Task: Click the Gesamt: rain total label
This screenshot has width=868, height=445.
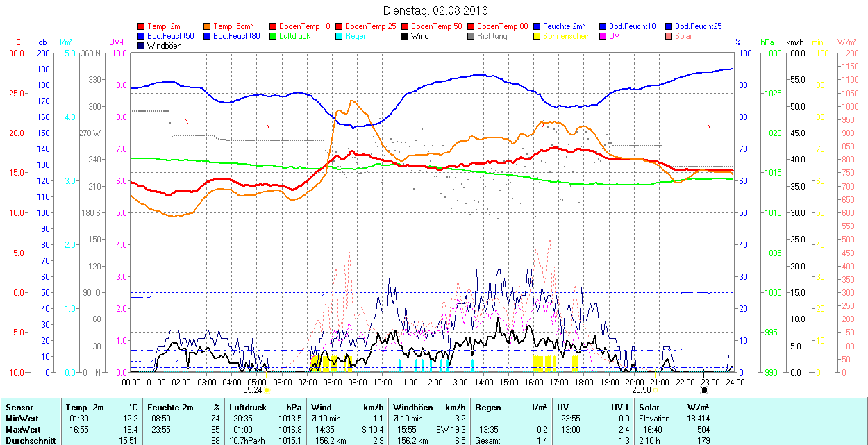Action: point(489,440)
